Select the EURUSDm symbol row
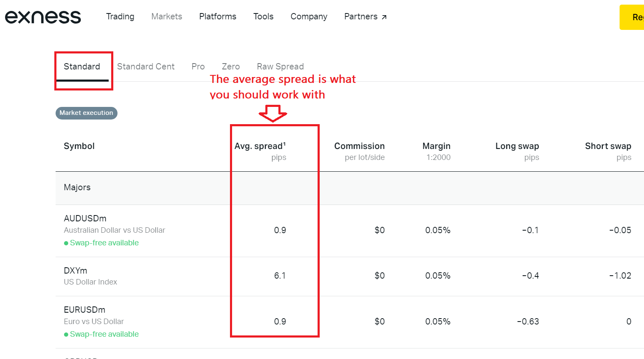644x359 pixels. tap(85, 310)
